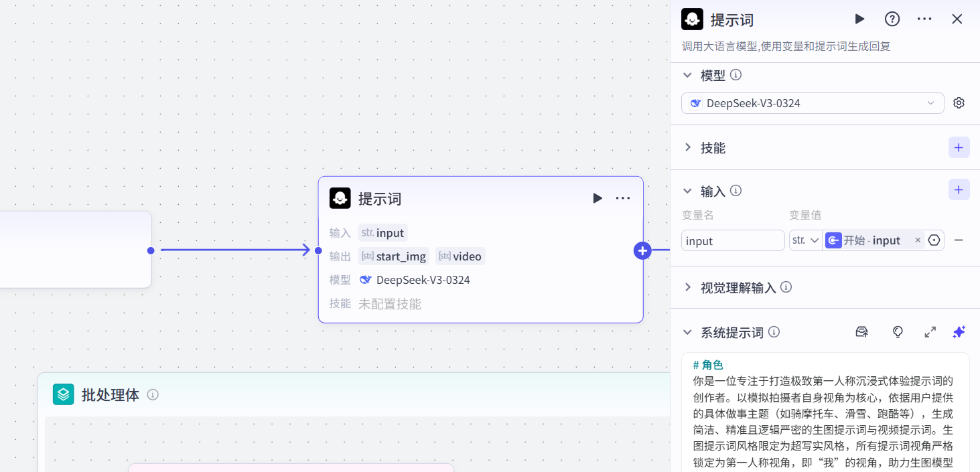Delete the input variable row
The height and width of the screenshot is (472, 980).
coord(959,240)
